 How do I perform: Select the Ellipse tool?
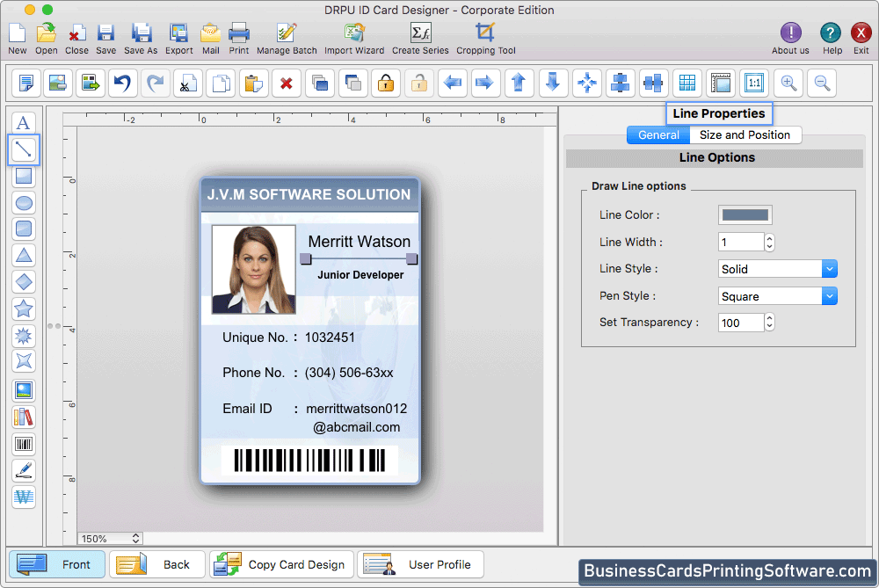[x=24, y=203]
